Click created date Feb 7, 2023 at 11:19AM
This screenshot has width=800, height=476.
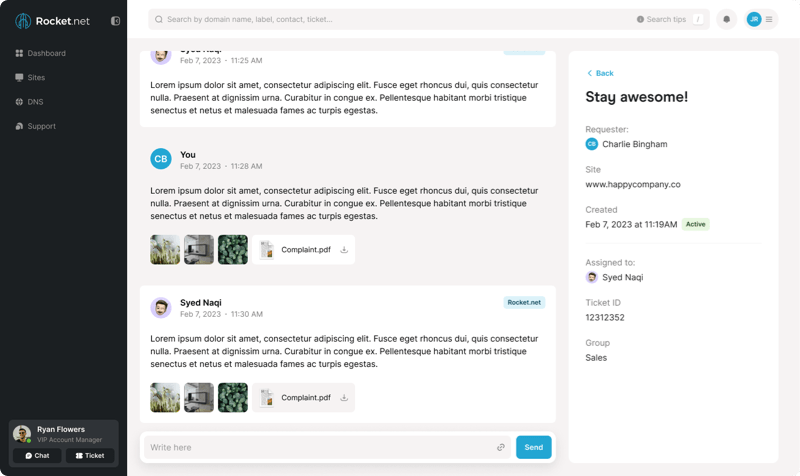[x=631, y=224]
